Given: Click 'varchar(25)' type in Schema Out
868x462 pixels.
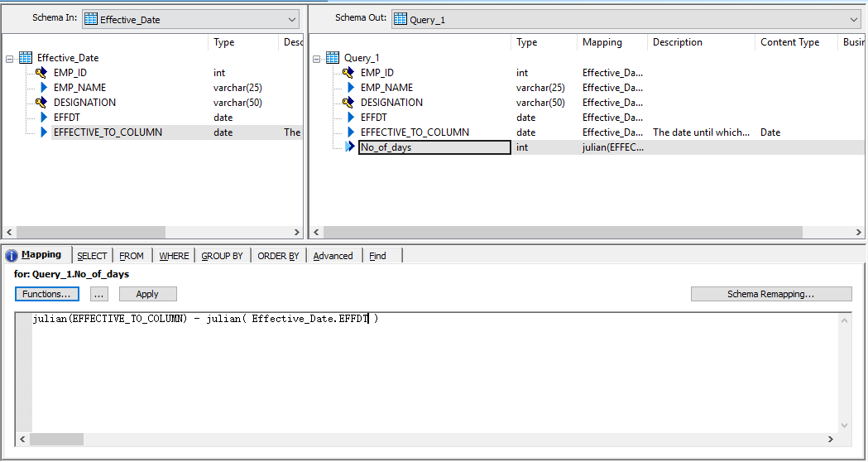Looking at the screenshot, I should pyautogui.click(x=541, y=88).
